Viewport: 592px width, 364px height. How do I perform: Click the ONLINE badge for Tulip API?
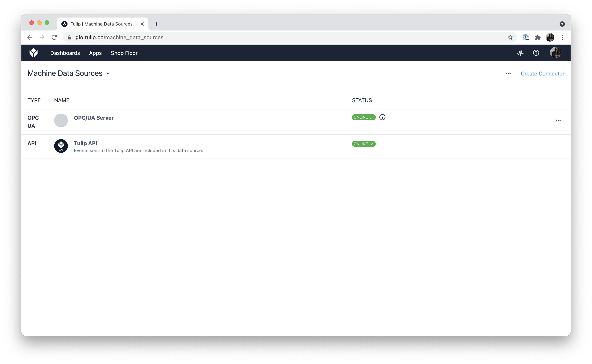[364, 144]
